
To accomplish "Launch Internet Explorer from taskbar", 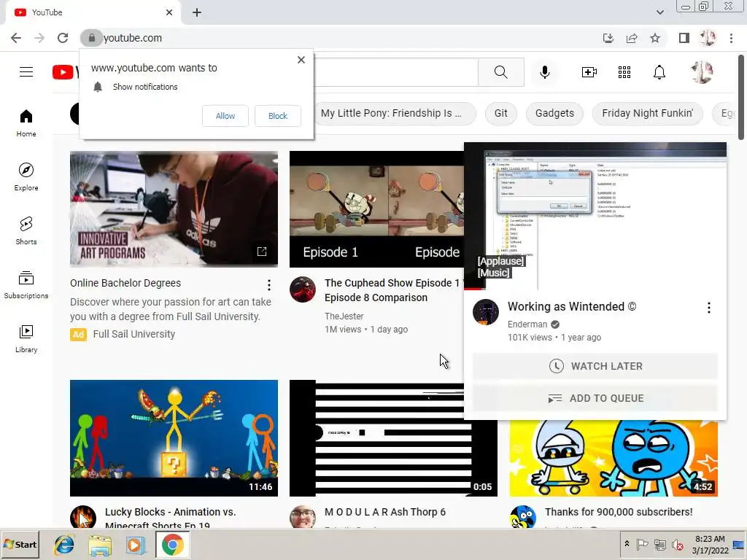I will pyautogui.click(x=64, y=544).
